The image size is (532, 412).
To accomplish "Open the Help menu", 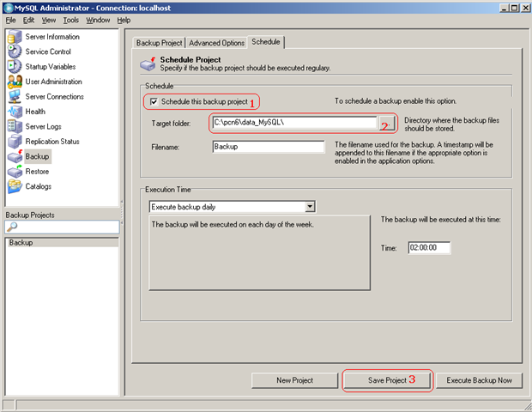I will (x=124, y=21).
